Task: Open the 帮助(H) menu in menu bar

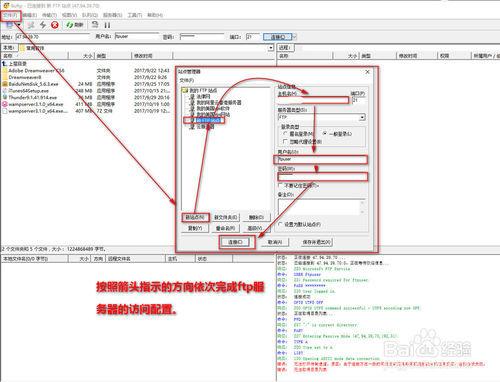Action: (155, 15)
